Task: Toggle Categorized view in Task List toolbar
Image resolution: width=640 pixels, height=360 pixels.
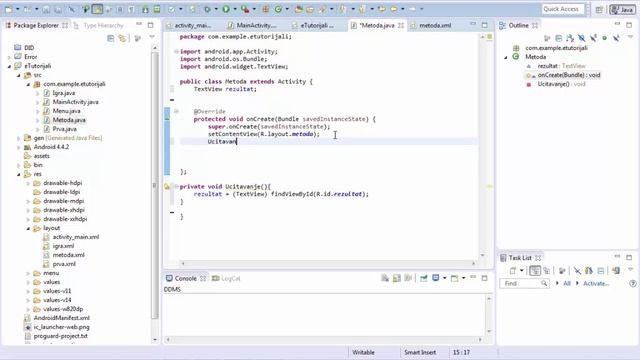Action: (x=535, y=271)
